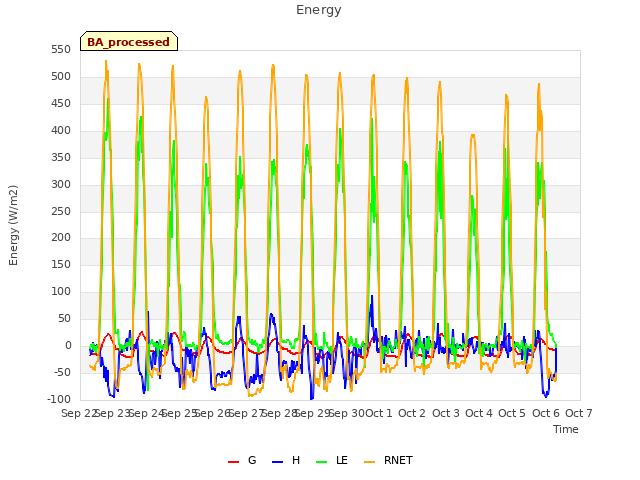Click the Oct 7 x-axis tick label
Viewport: 640px width, 480px height.
pos(579,413)
